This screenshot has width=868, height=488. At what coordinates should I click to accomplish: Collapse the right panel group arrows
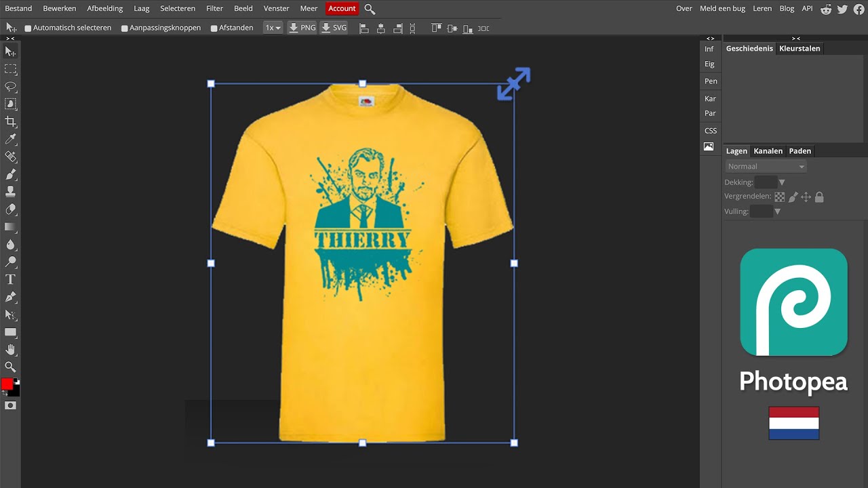(795, 39)
